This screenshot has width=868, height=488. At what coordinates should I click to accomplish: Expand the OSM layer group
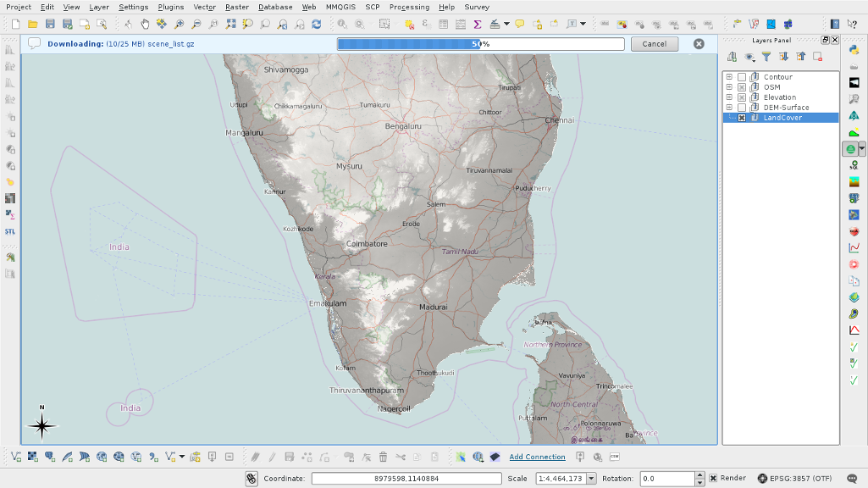728,87
